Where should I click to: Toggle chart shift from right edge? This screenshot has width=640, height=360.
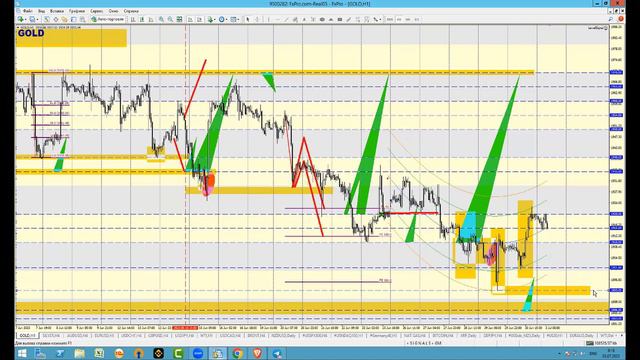199,19
